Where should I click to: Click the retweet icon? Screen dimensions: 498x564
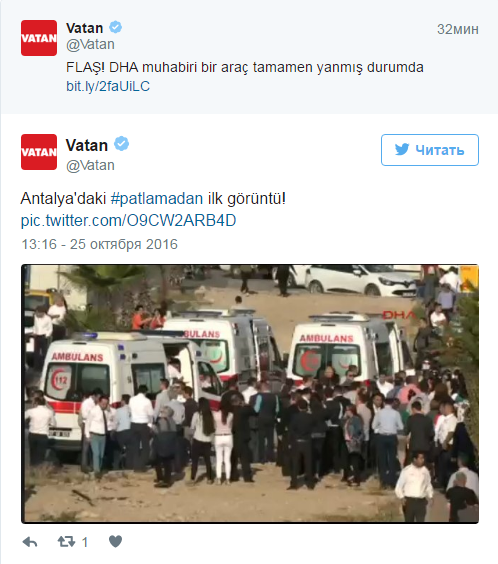click(66, 541)
